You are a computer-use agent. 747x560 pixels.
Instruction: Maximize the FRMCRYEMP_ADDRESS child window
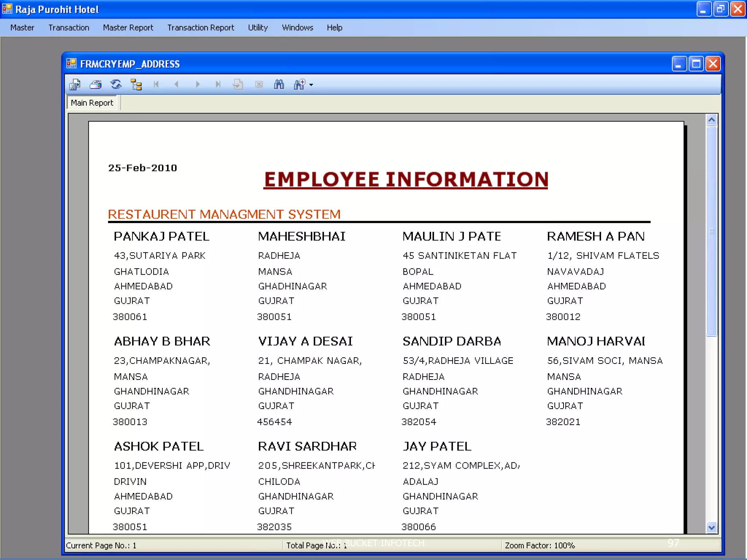pos(696,64)
